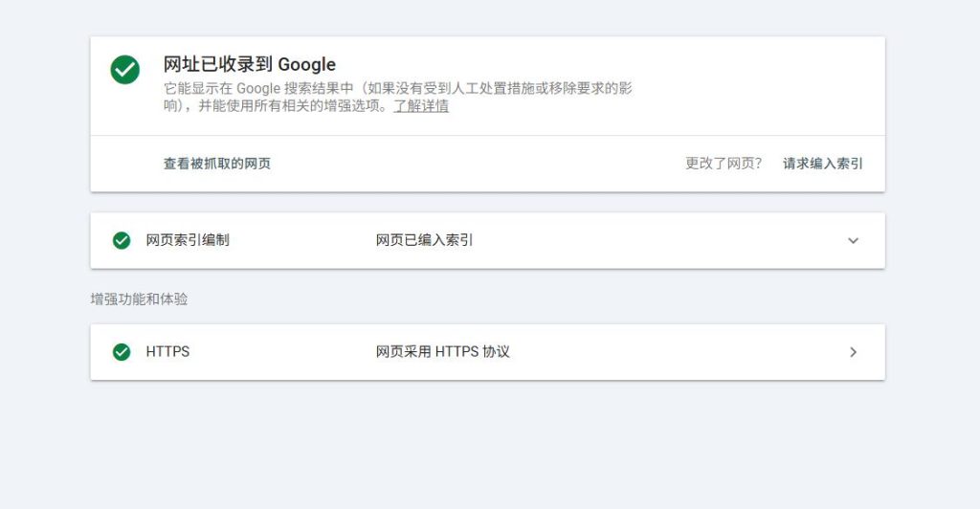Click the 网页已编入索引 status text
Viewport: 980px width, 509px height.
424,240
